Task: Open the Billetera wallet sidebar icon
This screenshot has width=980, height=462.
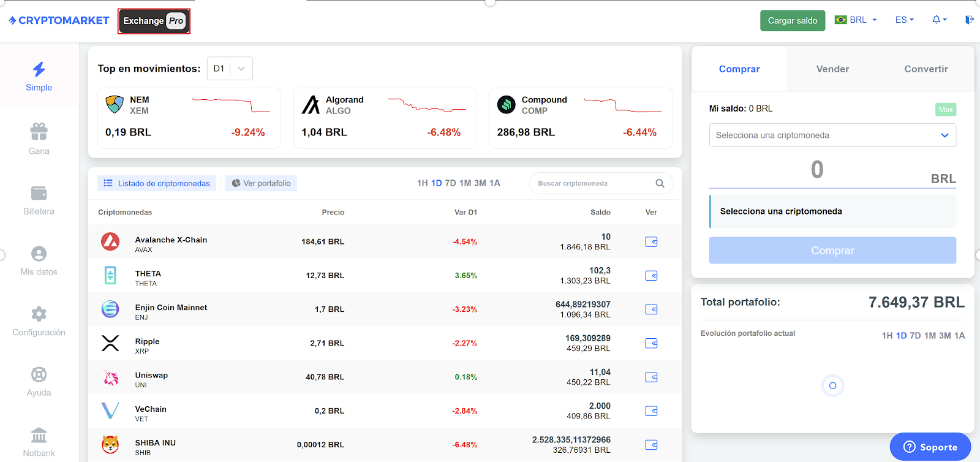Action: (x=39, y=193)
